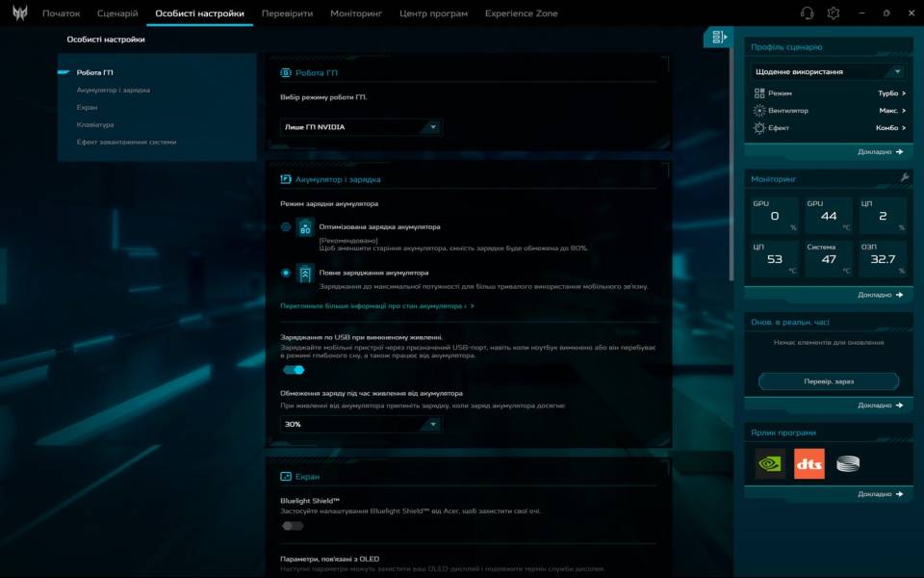Viewport: 924px width, 578px height.
Task: Click the Акумулятор і зарядка section icon
Action: click(x=286, y=179)
